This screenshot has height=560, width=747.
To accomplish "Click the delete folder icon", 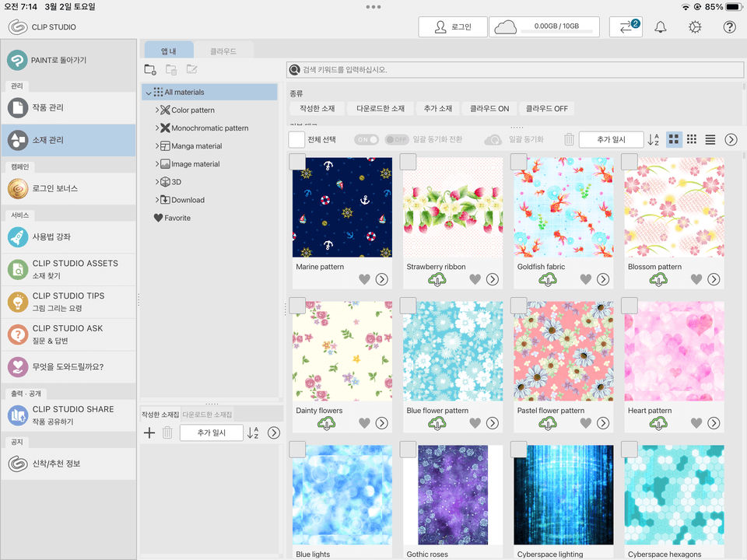I will [x=170, y=70].
